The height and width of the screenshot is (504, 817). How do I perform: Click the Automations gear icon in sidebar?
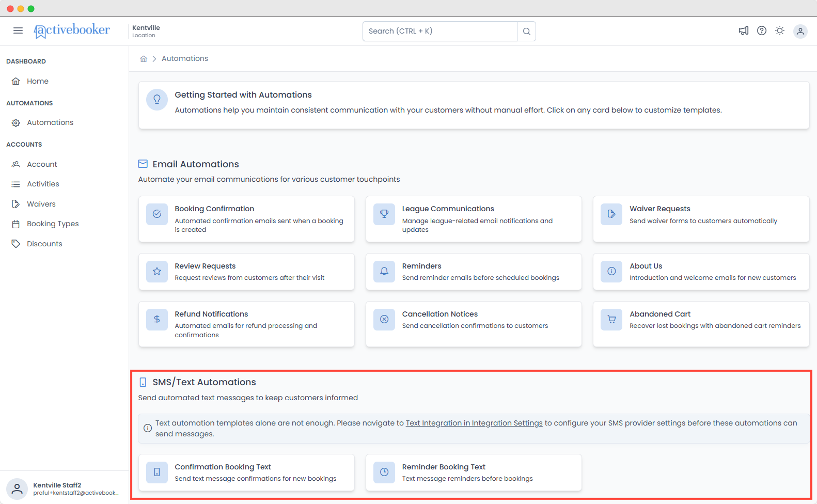coord(16,123)
